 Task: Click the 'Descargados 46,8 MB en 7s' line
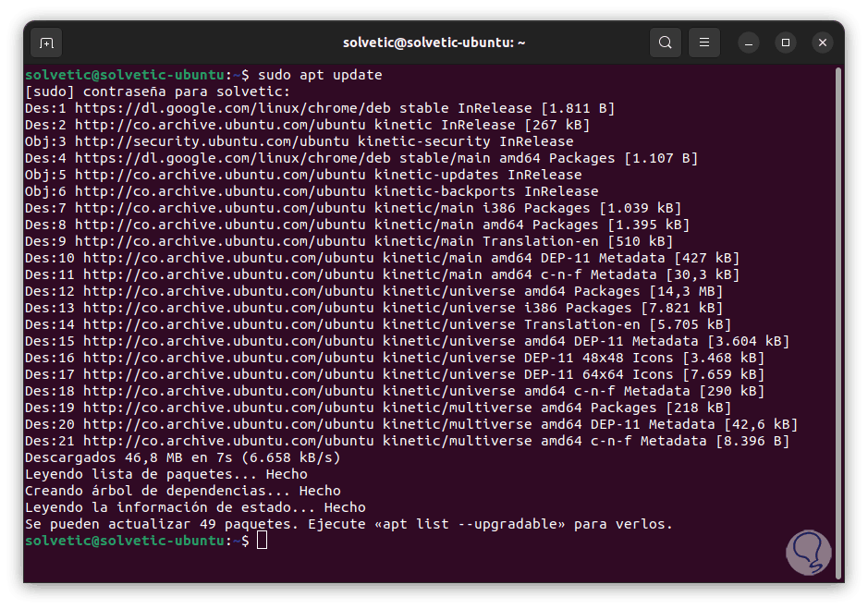tap(183, 457)
